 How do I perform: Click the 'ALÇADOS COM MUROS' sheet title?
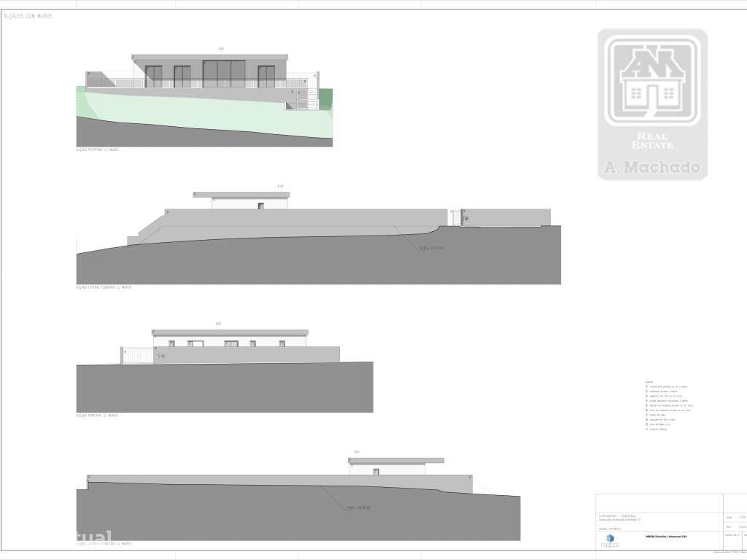28,16
